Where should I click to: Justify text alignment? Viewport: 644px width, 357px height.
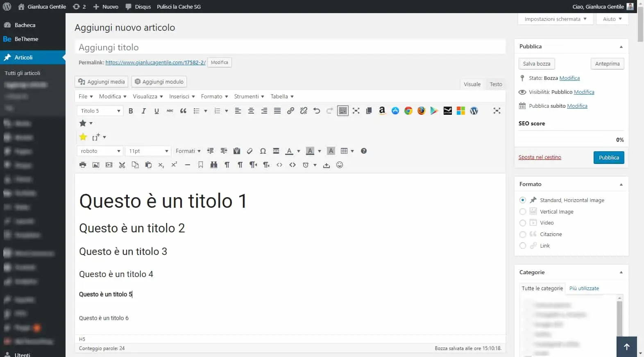tap(277, 111)
